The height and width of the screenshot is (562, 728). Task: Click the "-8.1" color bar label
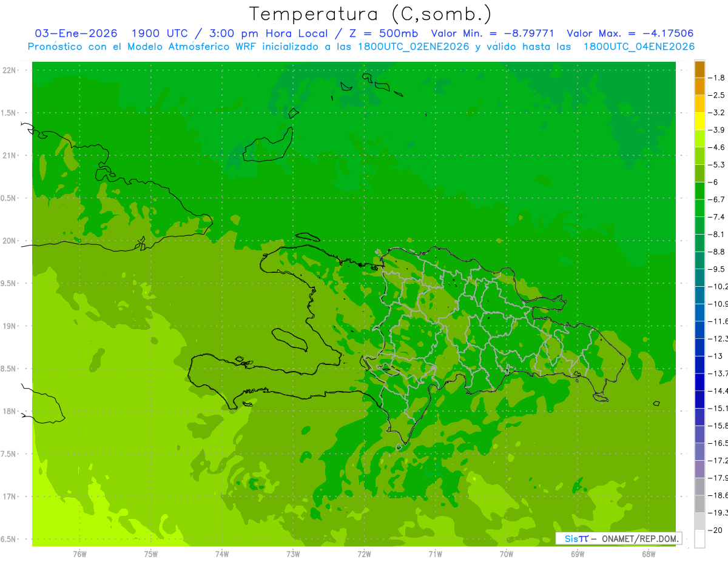[x=716, y=234]
